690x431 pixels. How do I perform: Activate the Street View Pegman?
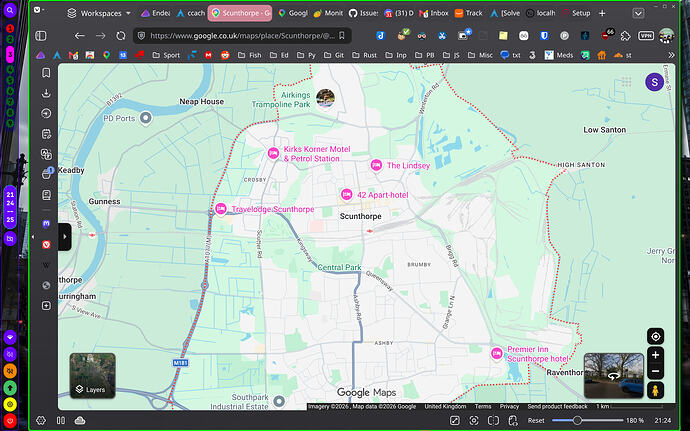[655, 390]
